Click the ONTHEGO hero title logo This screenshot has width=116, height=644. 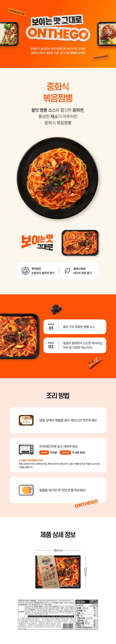coord(58,34)
